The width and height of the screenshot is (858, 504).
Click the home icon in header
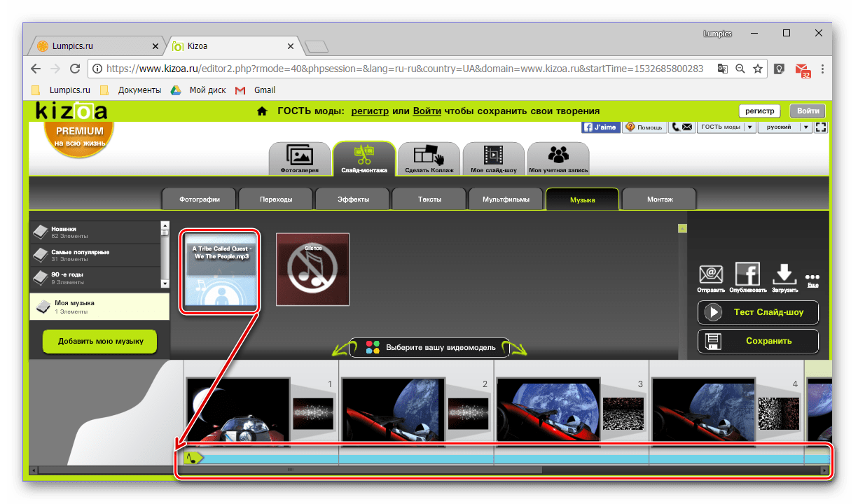point(262,111)
